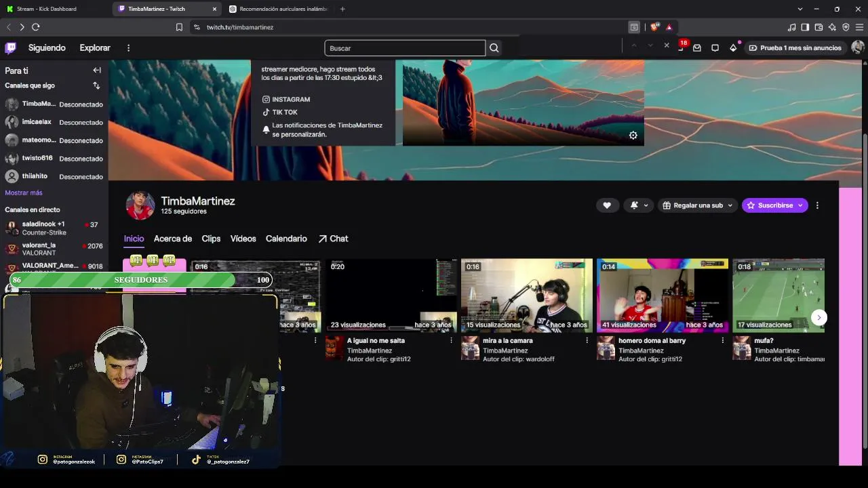Collapse the Para ti sidebar
Viewport: 868px width, 488px height.
(x=97, y=70)
